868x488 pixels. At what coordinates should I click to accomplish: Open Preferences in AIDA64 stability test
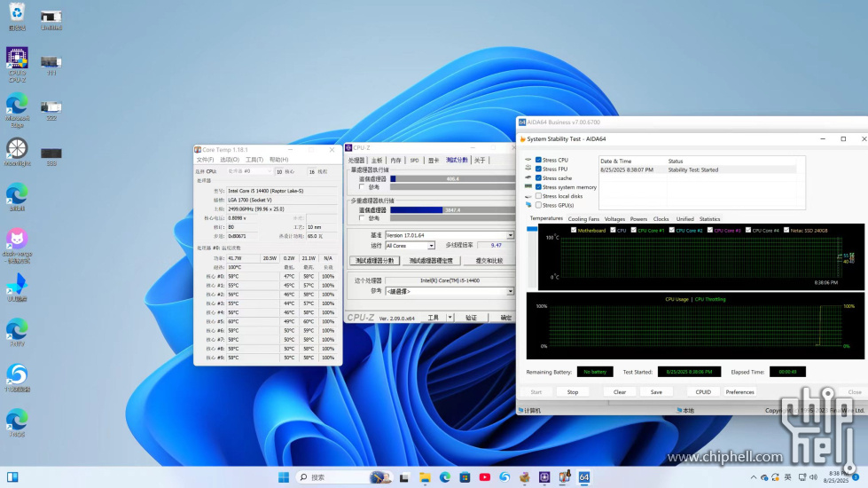(739, 392)
